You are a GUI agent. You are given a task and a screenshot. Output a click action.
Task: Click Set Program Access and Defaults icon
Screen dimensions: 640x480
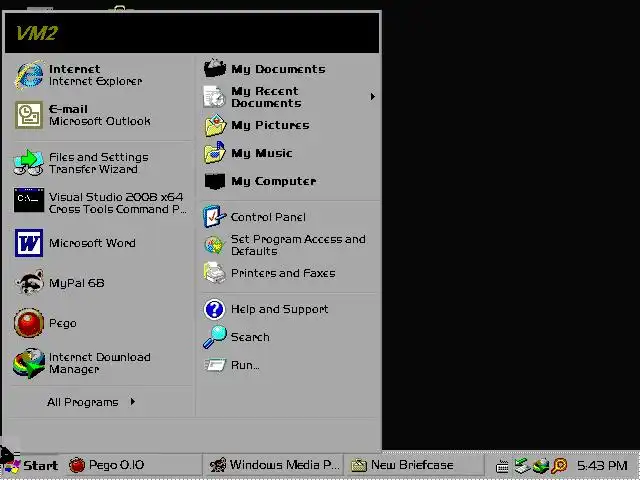(x=214, y=245)
